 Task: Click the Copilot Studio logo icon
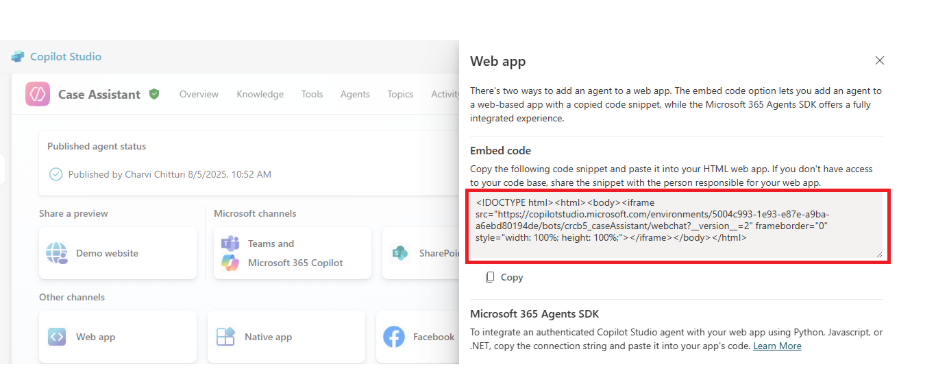[17, 57]
